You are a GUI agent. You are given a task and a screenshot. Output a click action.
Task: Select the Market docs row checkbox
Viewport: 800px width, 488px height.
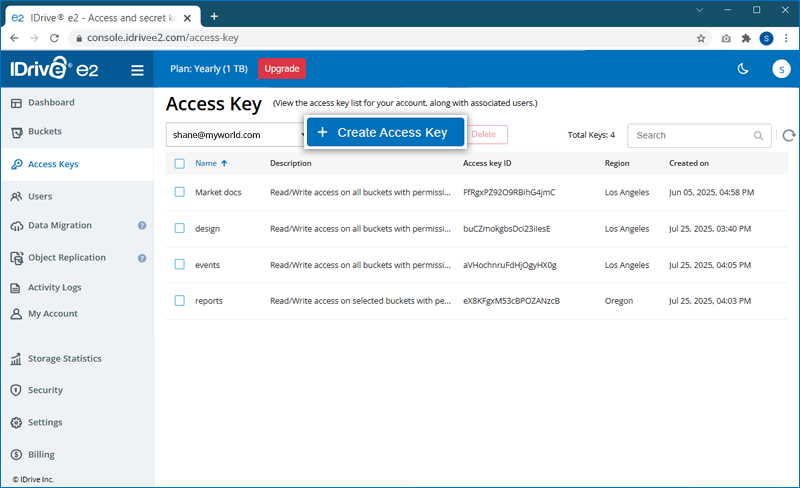pyautogui.click(x=180, y=192)
